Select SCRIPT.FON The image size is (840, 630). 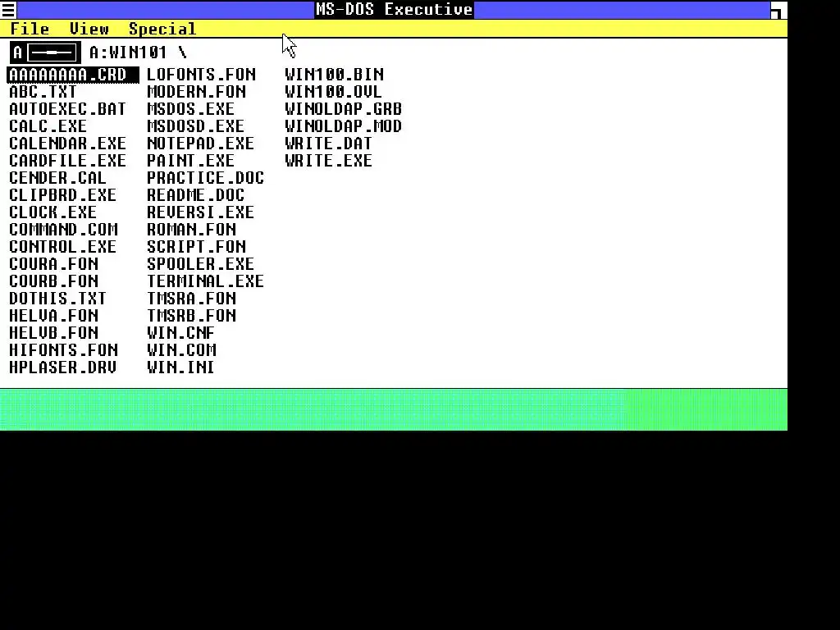[x=197, y=246]
